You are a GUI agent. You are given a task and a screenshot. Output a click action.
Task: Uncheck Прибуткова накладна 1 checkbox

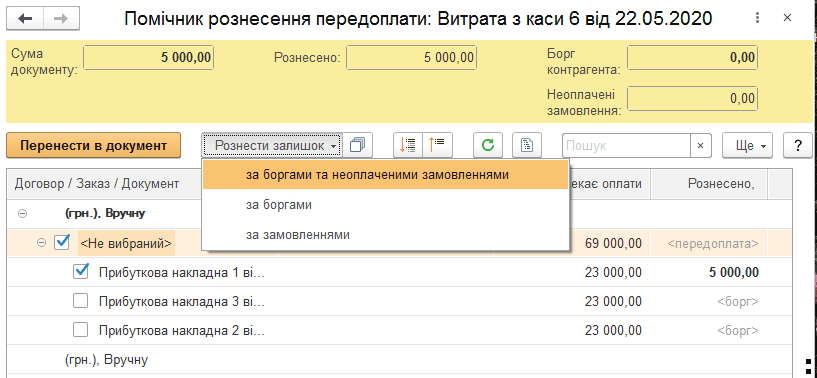[x=80, y=272]
